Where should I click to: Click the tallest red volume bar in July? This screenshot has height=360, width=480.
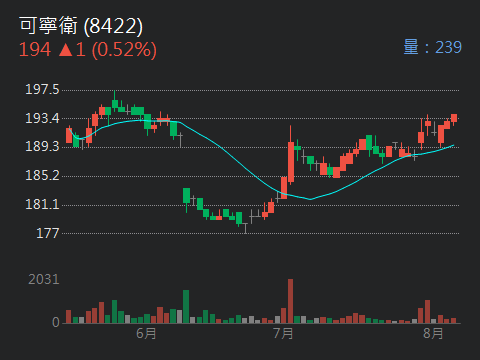[x=290, y=301]
